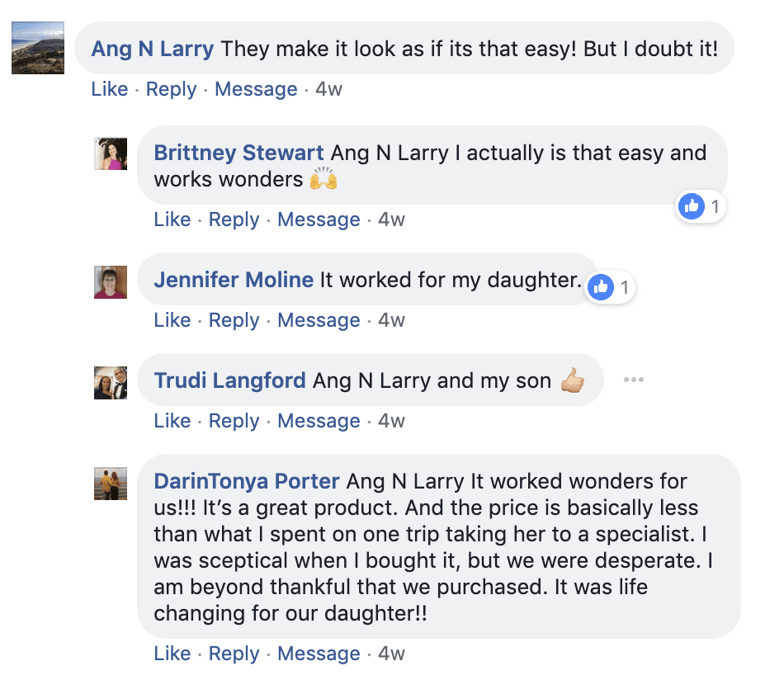The height and width of the screenshot is (680, 784).
Task: Click the like reaction icon on Brittney Stewart's comment
Action: 691,206
